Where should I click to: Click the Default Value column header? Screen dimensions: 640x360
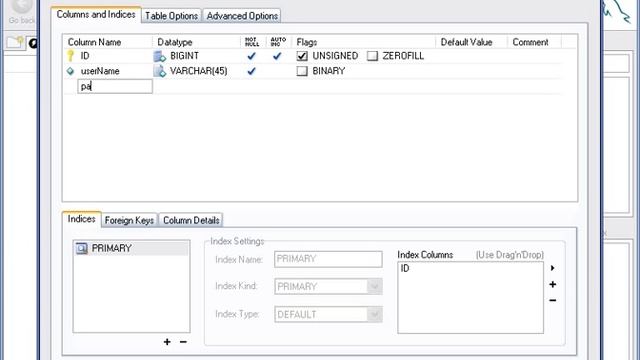[x=471, y=42]
